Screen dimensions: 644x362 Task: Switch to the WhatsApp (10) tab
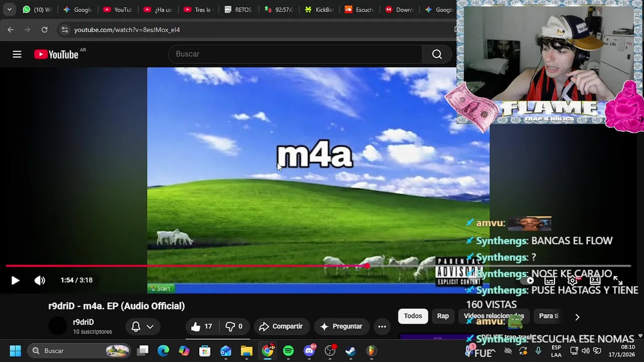pos(37,10)
